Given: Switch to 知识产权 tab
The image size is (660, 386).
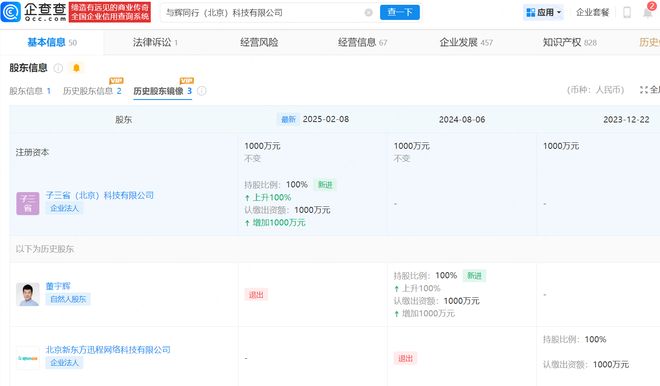Looking at the screenshot, I should 569,43.
